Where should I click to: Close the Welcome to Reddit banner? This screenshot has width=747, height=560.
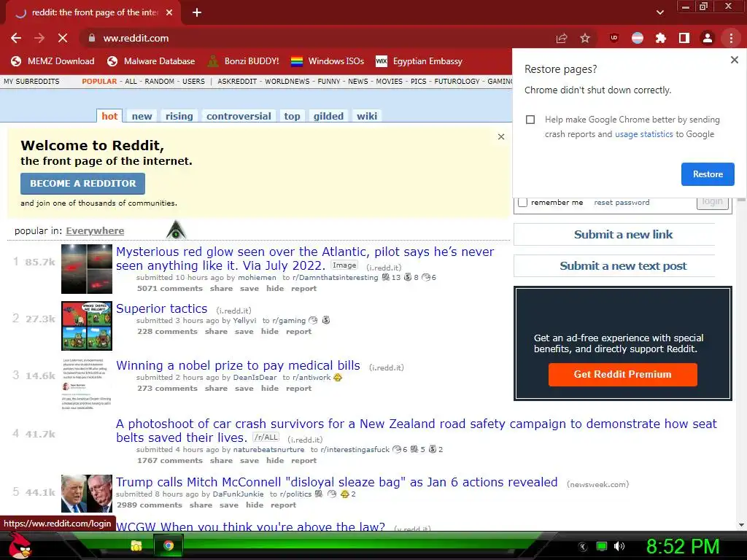click(x=501, y=136)
